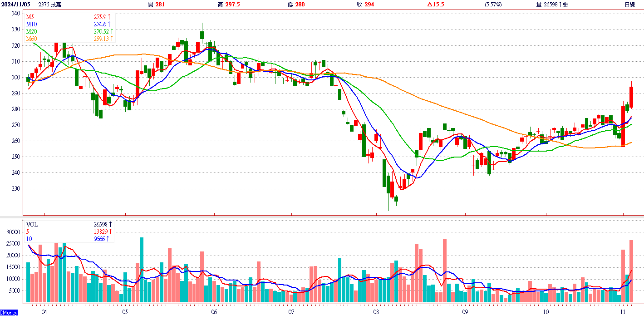
Task: Click the 240 price axis label
Action: (15, 172)
